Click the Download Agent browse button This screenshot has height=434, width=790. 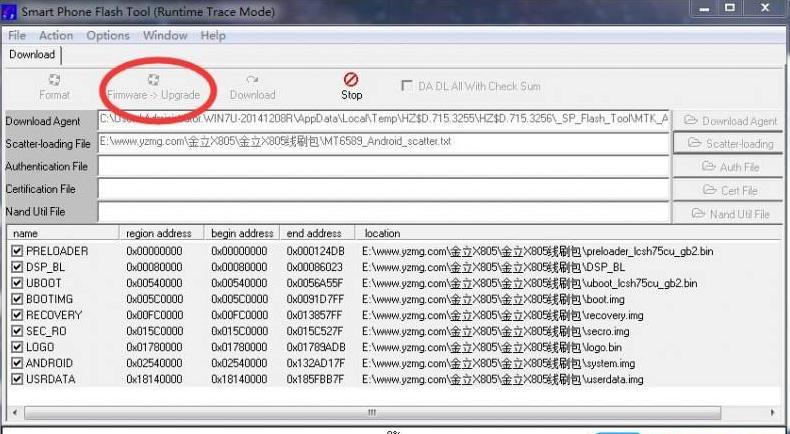tap(731, 121)
